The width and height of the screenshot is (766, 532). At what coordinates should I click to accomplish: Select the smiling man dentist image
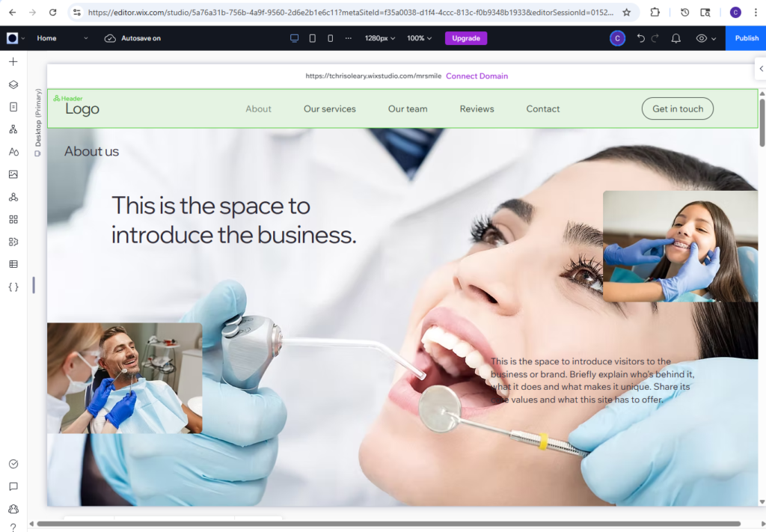125,378
